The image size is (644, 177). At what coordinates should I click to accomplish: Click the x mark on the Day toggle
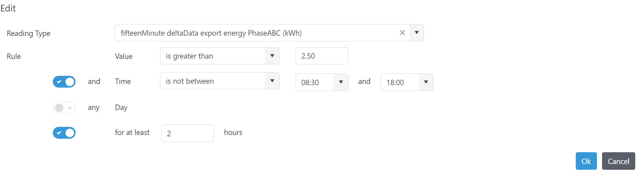click(70, 108)
